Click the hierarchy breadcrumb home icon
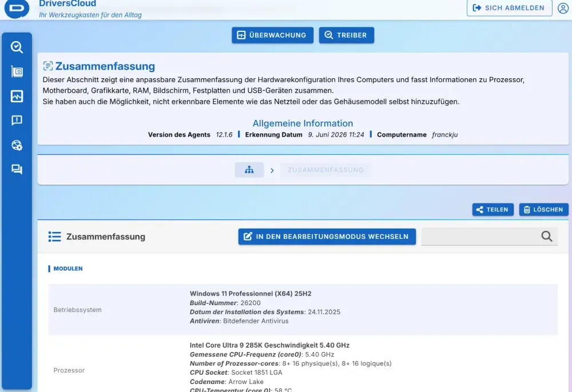 coord(249,170)
